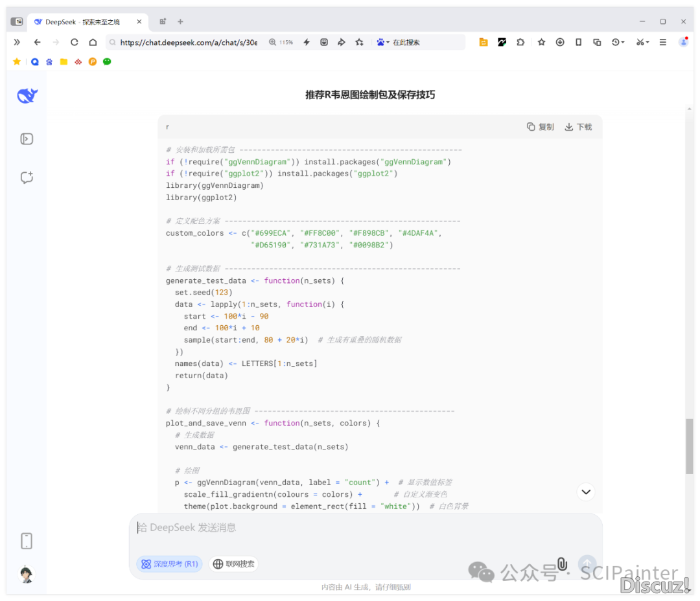Click the browser forward arrow
This screenshot has height=601, width=700.
(56, 42)
